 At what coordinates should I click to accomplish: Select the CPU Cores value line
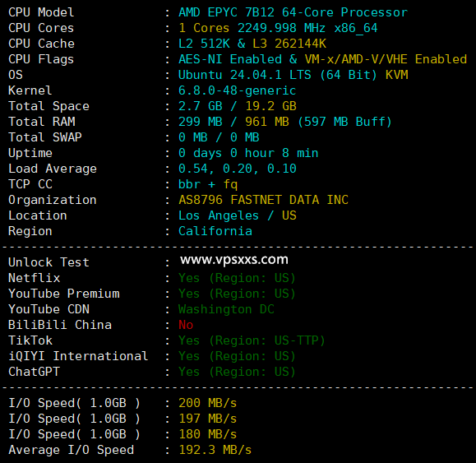coord(278,28)
